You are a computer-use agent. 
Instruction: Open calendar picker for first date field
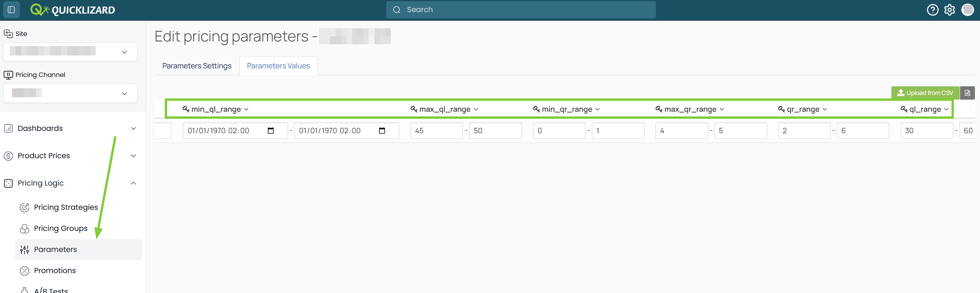coord(271,130)
